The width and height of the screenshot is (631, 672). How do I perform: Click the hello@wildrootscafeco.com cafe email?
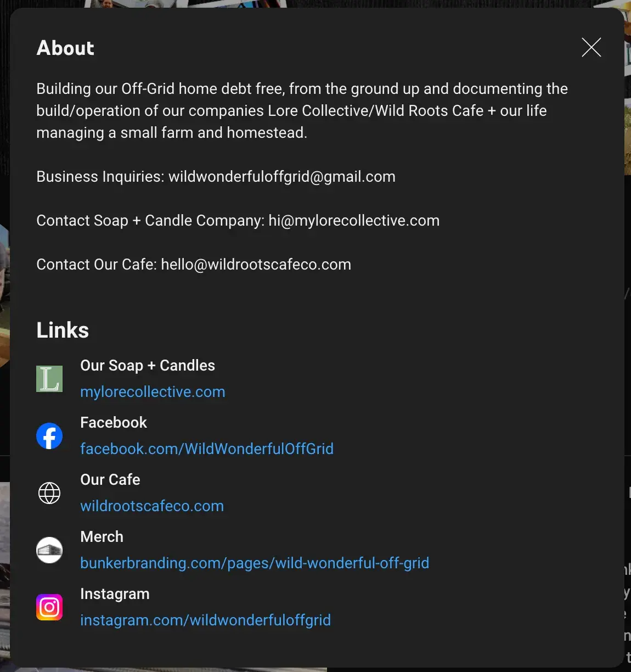pos(256,265)
